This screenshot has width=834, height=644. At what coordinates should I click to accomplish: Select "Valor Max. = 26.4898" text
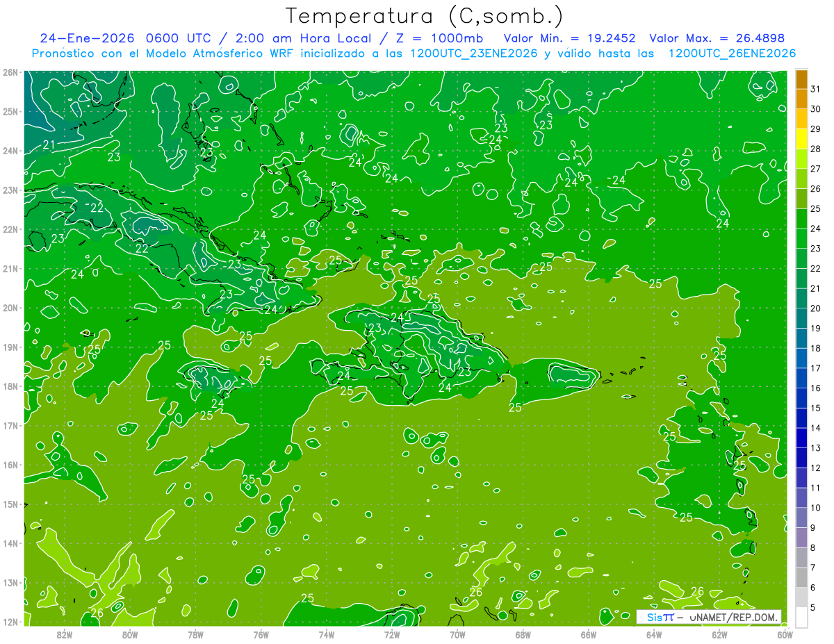[717, 38]
